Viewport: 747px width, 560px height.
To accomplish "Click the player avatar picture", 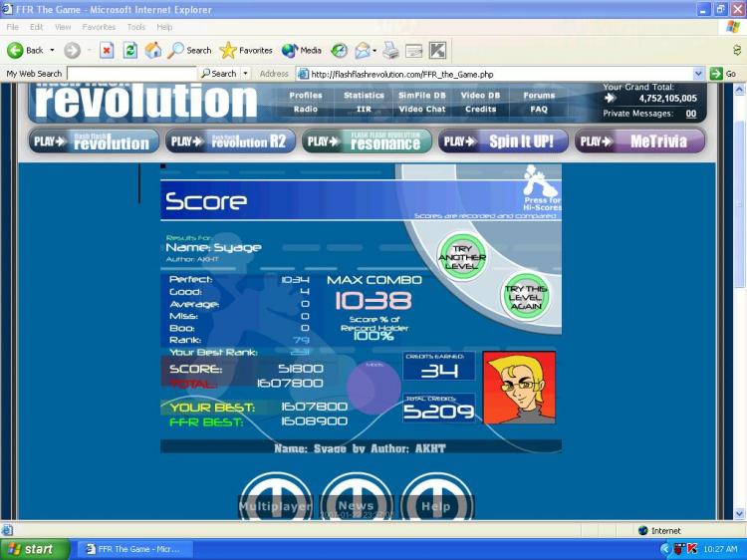I will click(519, 388).
